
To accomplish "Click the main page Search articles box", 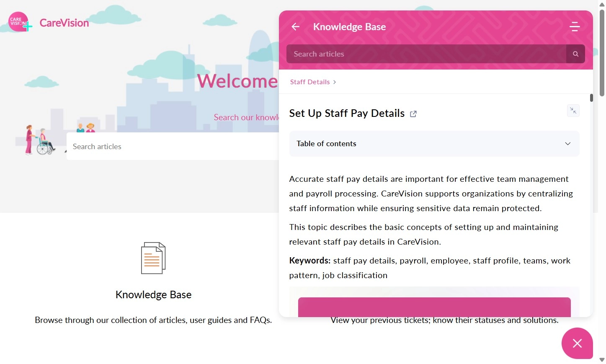I will (x=173, y=147).
